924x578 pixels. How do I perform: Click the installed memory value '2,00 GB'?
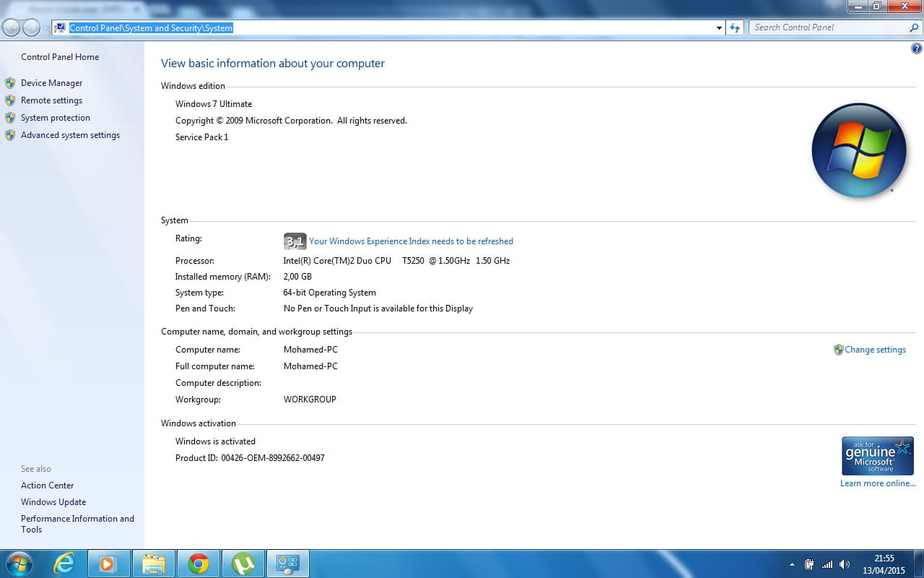[297, 277]
